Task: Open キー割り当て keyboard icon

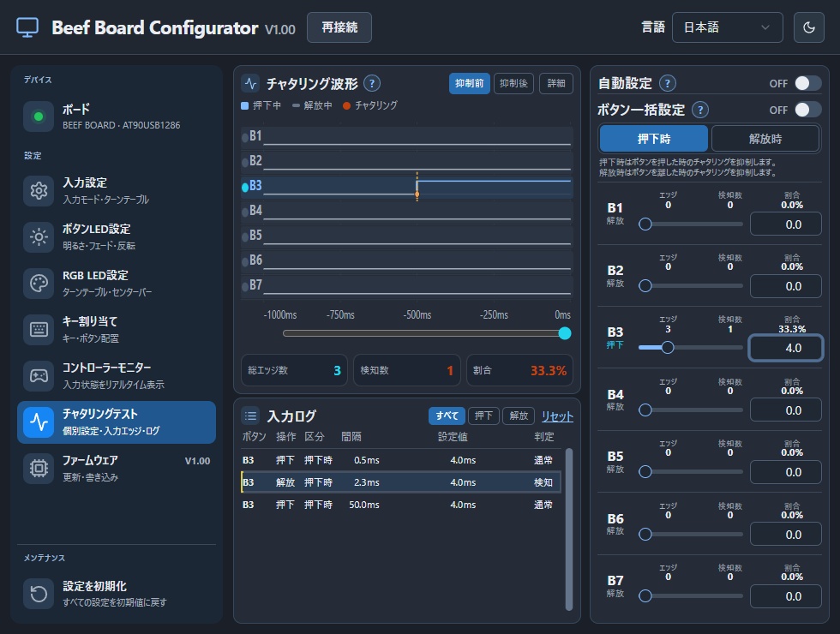Action: 39,329
